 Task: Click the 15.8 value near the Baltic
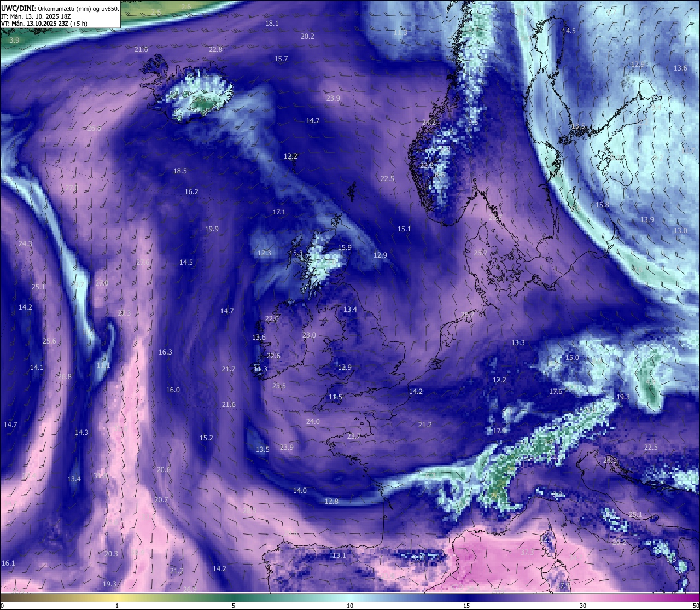click(x=602, y=205)
